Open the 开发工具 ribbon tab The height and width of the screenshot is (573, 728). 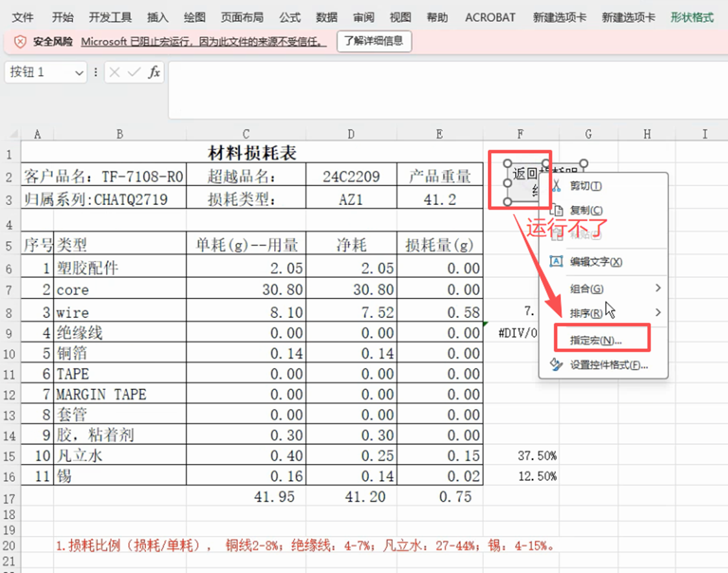click(110, 18)
